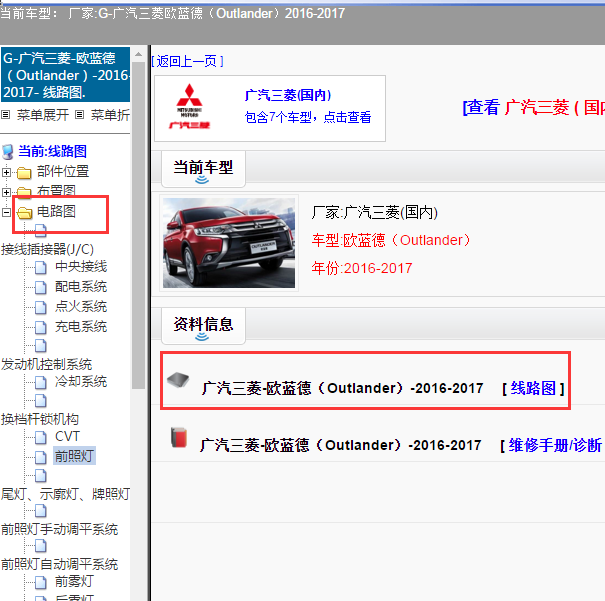Select the 电路图 tree item

pos(56,211)
